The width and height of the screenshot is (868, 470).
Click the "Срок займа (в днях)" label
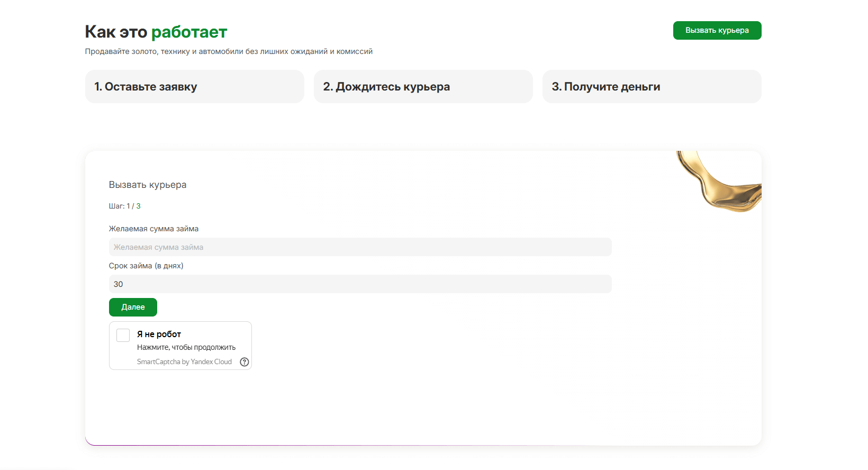point(146,266)
